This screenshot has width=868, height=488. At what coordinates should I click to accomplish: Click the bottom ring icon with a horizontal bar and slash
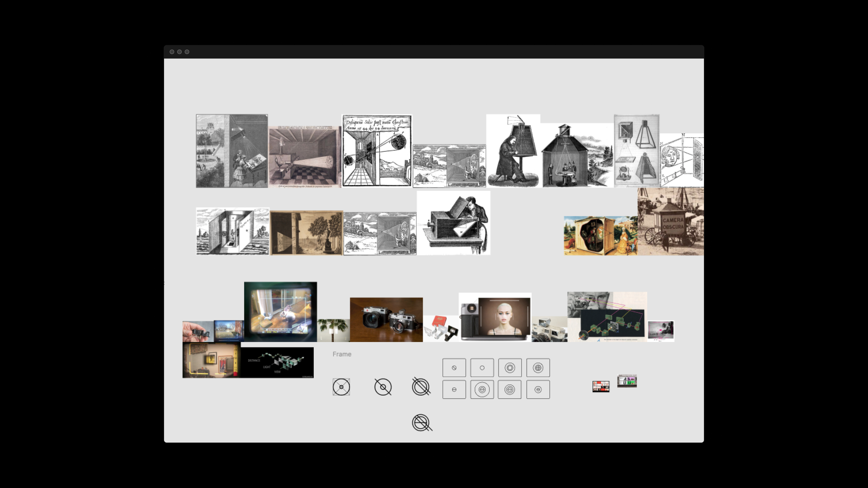click(422, 423)
